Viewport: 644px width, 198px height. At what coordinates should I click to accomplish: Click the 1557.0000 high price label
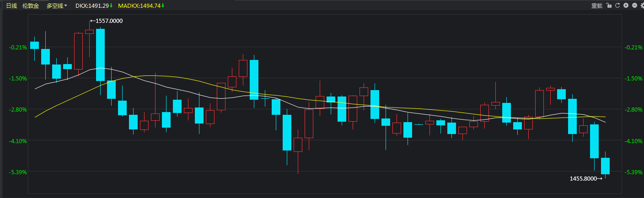point(106,21)
